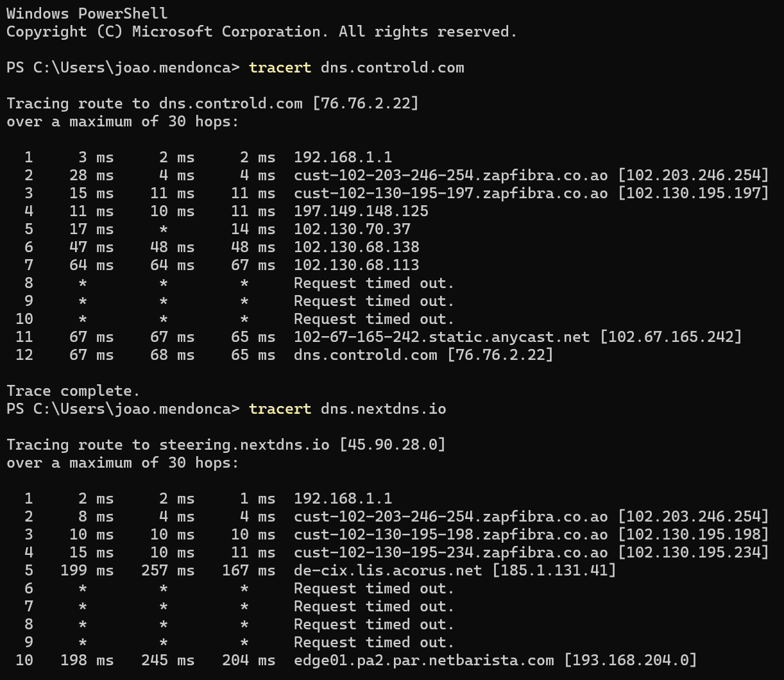Click the first tracert dns.controld.com command
This screenshot has height=680, width=784.
click(x=357, y=68)
